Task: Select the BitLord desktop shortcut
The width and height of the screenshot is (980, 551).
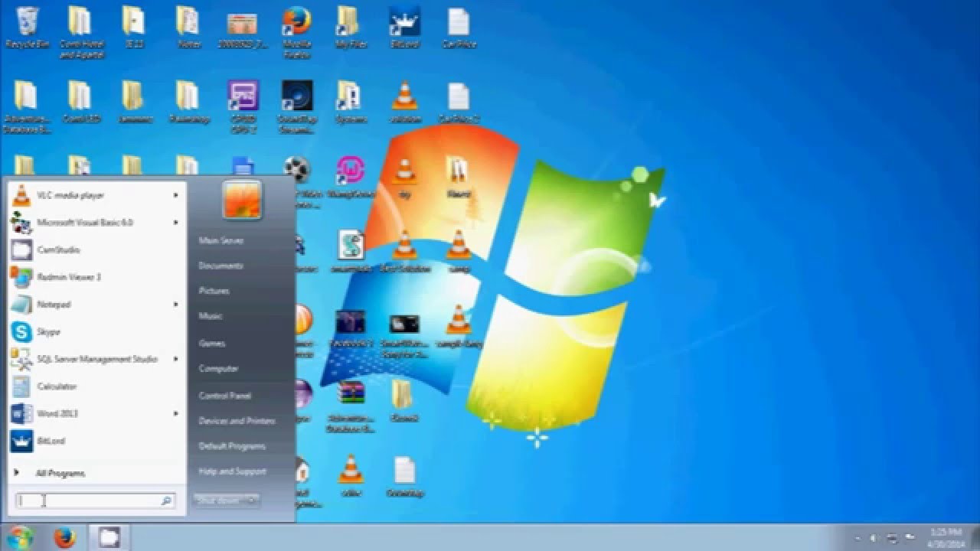Action: (404, 28)
